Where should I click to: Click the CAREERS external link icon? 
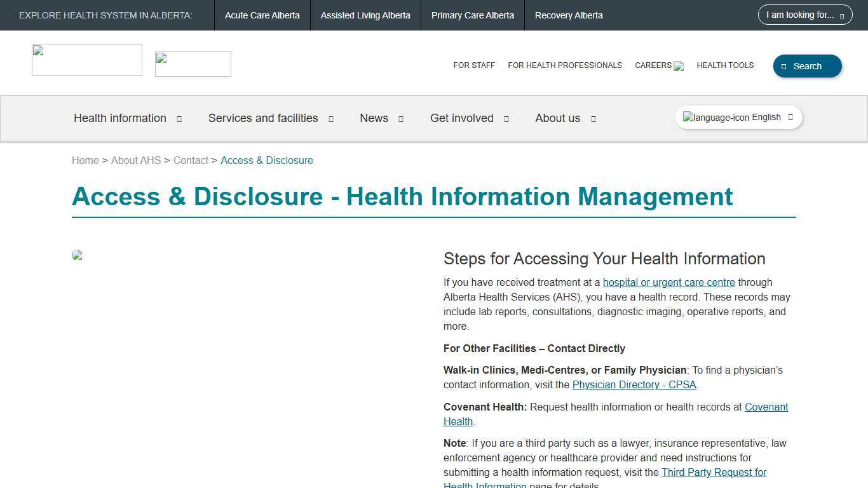coord(679,65)
